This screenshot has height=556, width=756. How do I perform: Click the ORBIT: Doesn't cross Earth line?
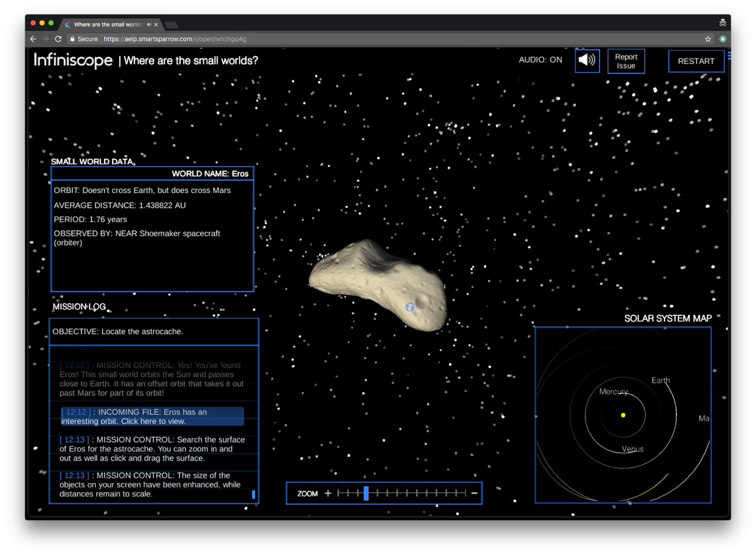coord(142,191)
